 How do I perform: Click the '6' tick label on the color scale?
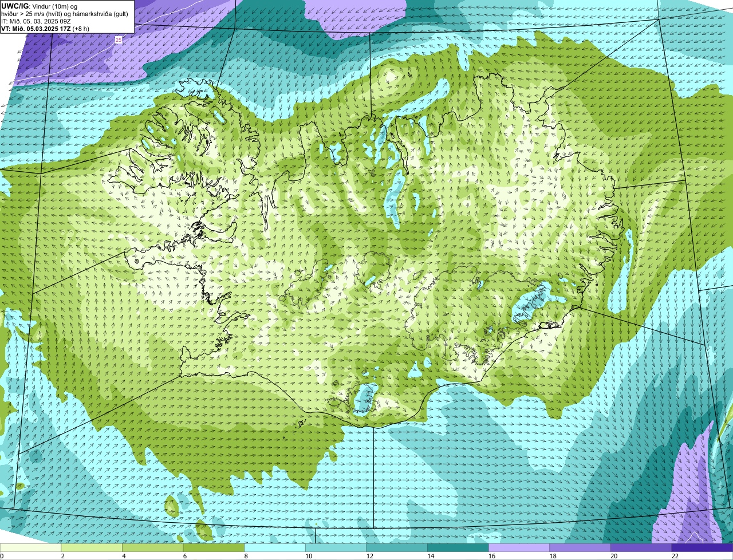tap(185, 556)
